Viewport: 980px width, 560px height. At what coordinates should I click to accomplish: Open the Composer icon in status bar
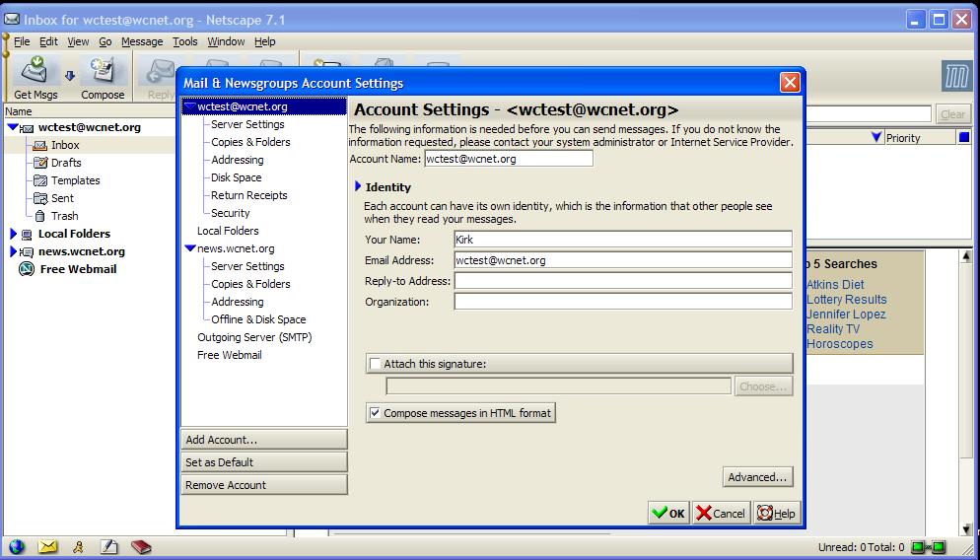[x=109, y=547]
